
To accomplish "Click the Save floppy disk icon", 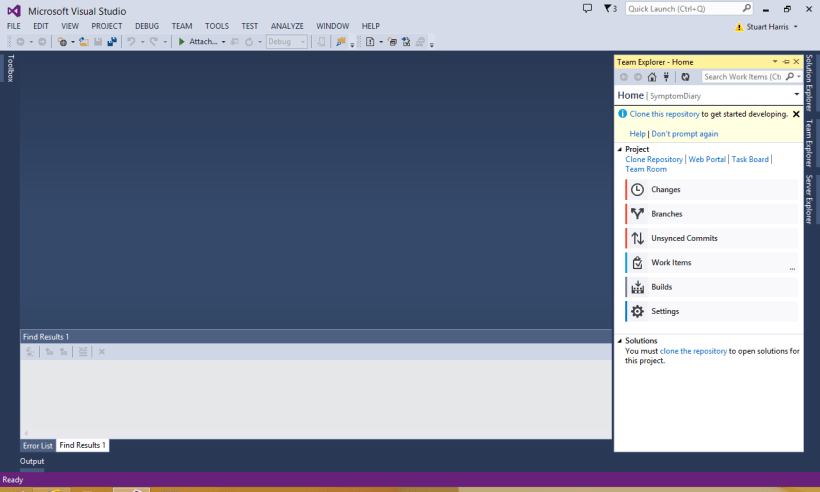I will [98, 42].
